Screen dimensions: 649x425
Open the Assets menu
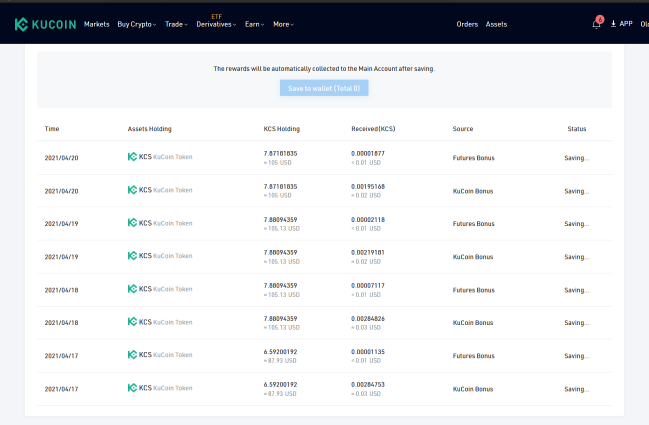pyautogui.click(x=496, y=24)
